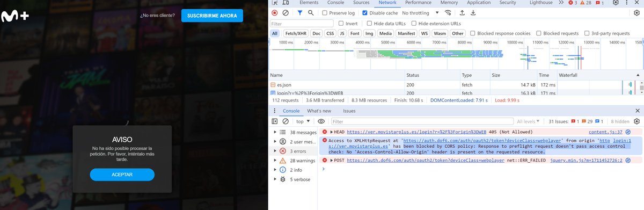Open Console settings gear
The width and height of the screenshot is (644, 210).
click(x=637, y=121)
